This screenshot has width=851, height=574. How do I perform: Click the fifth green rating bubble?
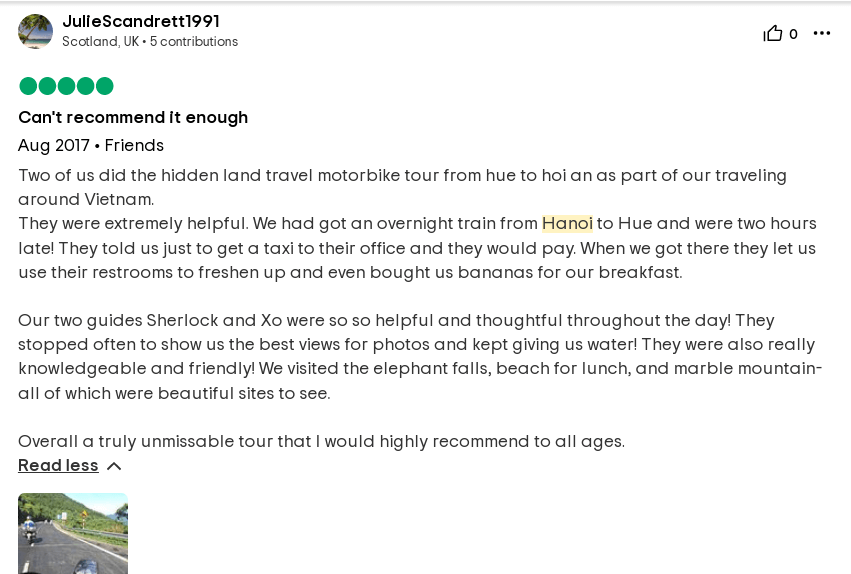coord(104,86)
